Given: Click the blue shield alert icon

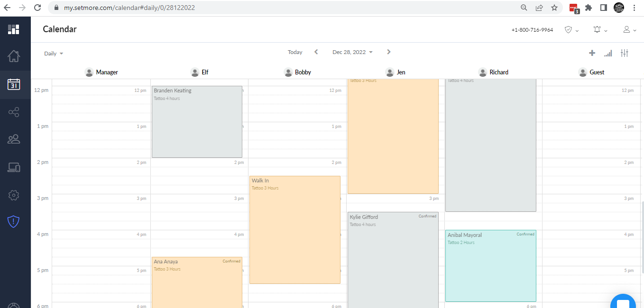Looking at the screenshot, I should click(14, 221).
